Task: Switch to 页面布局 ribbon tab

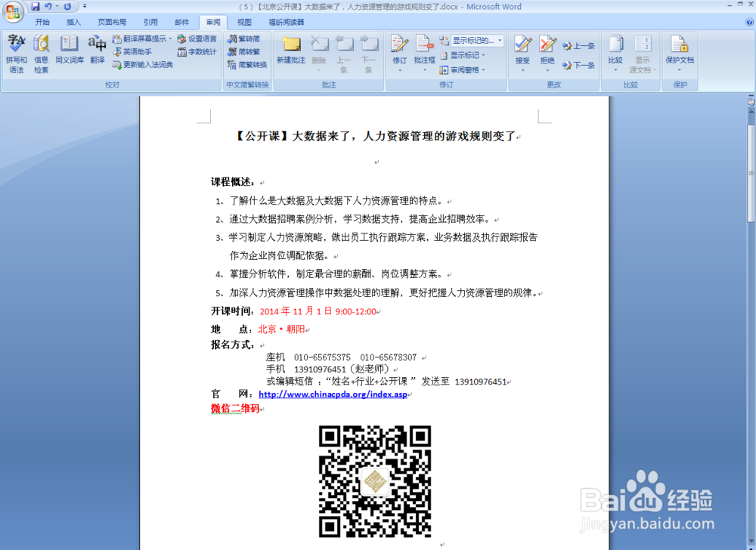Action: 112,22
